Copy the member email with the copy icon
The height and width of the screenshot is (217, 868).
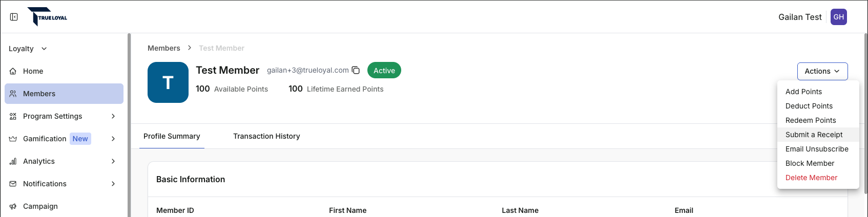click(x=356, y=70)
